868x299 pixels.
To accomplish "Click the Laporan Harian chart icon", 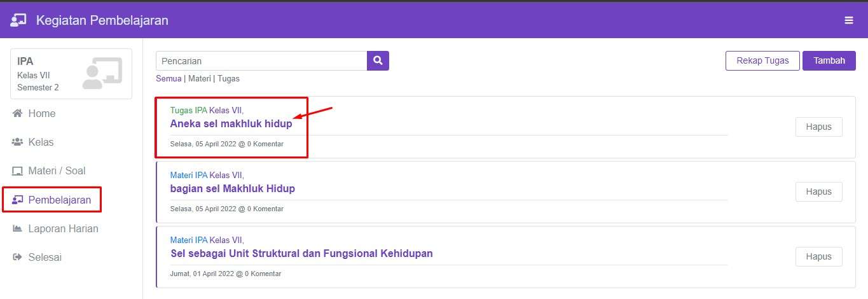I will click(18, 228).
